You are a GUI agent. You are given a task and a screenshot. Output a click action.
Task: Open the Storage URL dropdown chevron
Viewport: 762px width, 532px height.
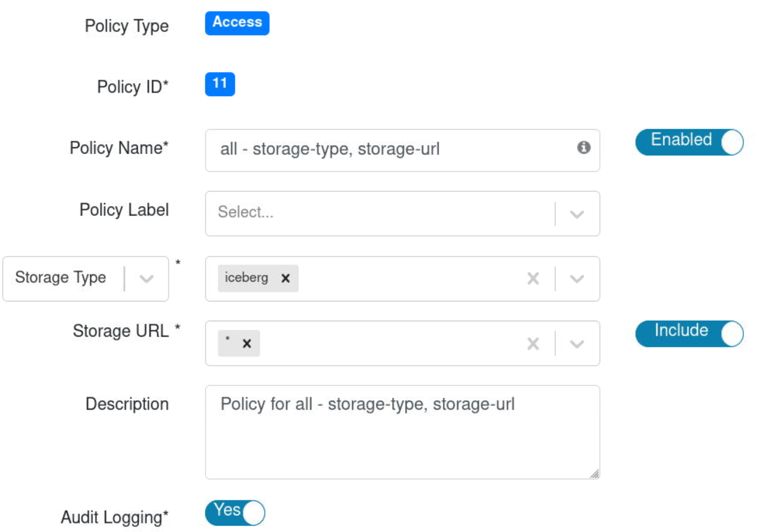[x=577, y=344]
